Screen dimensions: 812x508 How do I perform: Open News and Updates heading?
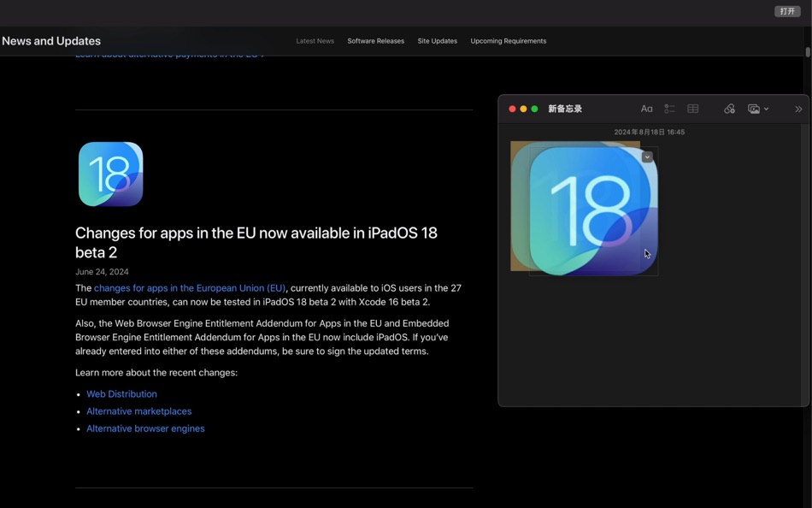pos(51,41)
